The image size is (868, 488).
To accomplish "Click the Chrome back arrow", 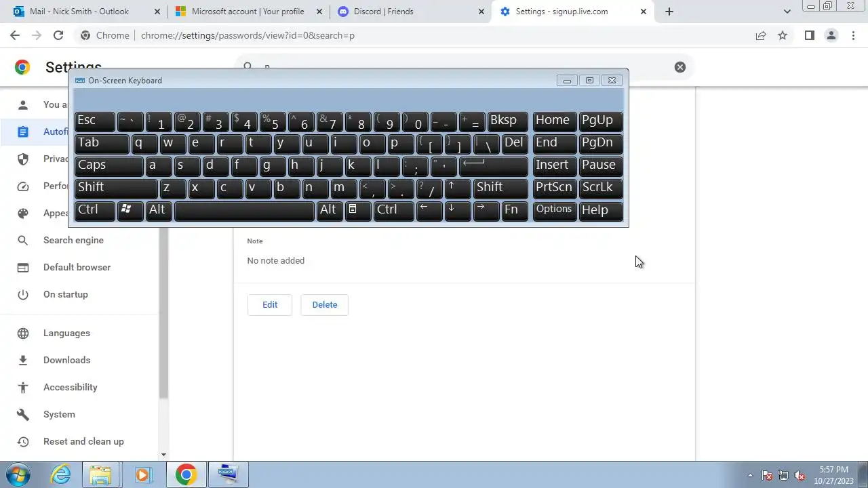I will coord(15,35).
